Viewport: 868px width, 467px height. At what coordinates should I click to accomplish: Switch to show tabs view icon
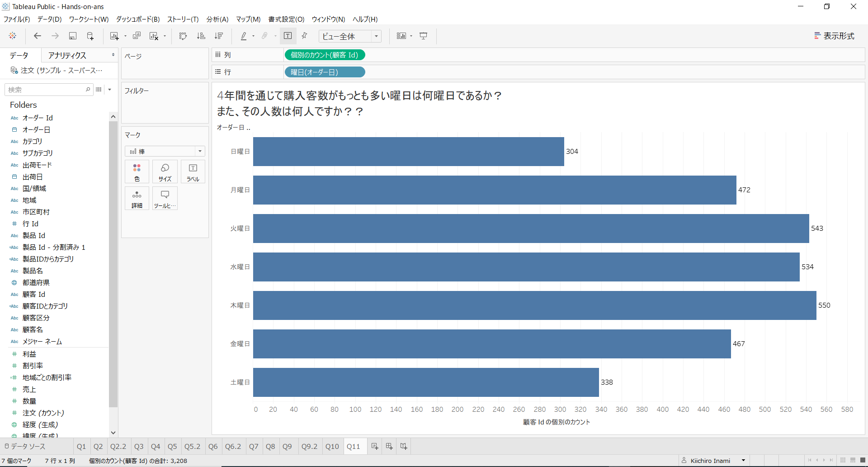[863, 460]
